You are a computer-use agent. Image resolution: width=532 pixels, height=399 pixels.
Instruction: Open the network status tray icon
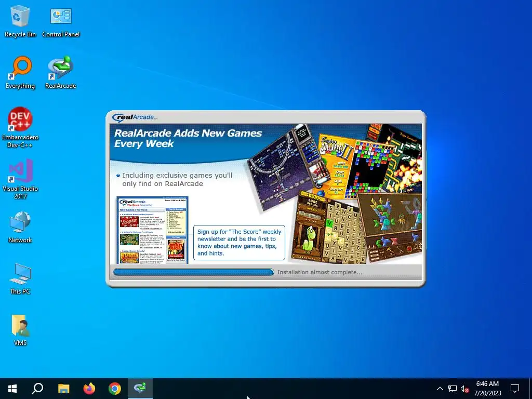tap(453, 389)
